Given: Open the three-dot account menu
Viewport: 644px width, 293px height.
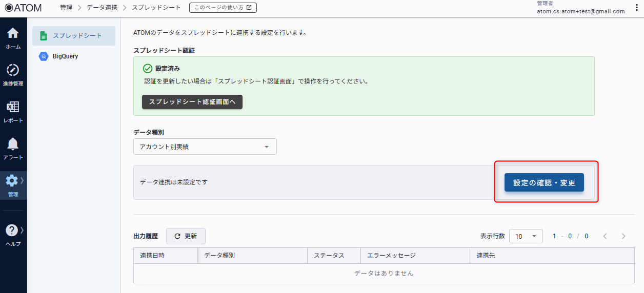Looking at the screenshot, I should 637,8.
